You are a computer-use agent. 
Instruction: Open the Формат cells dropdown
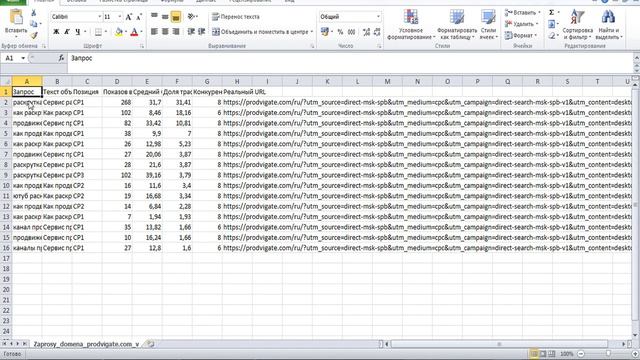520,36
